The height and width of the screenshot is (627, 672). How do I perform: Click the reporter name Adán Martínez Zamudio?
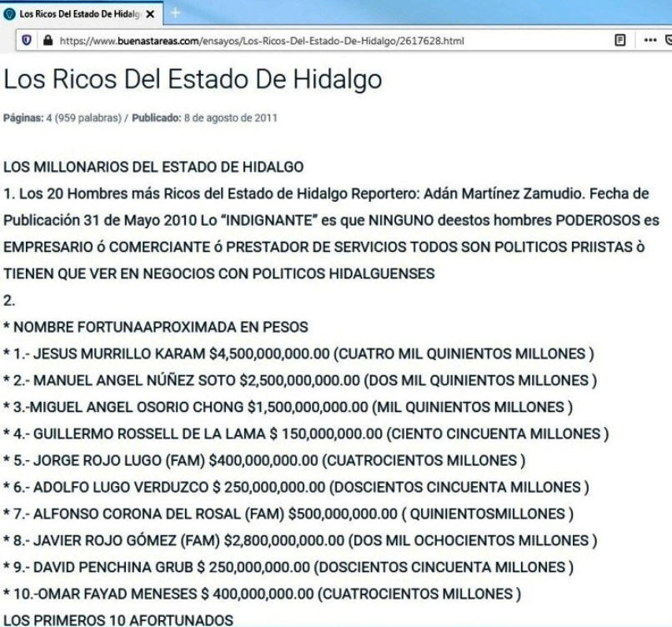coord(504,193)
